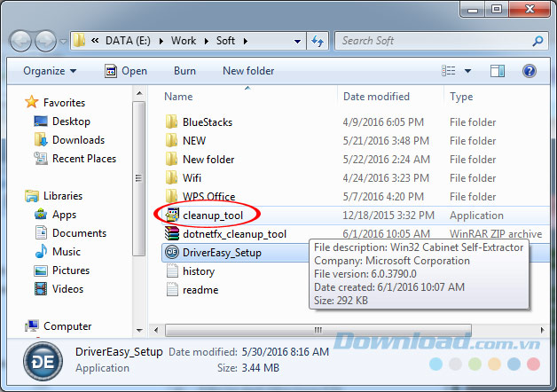The image size is (557, 392).
Task: Select the DATA (E:) breadcrumb
Action: [128, 41]
